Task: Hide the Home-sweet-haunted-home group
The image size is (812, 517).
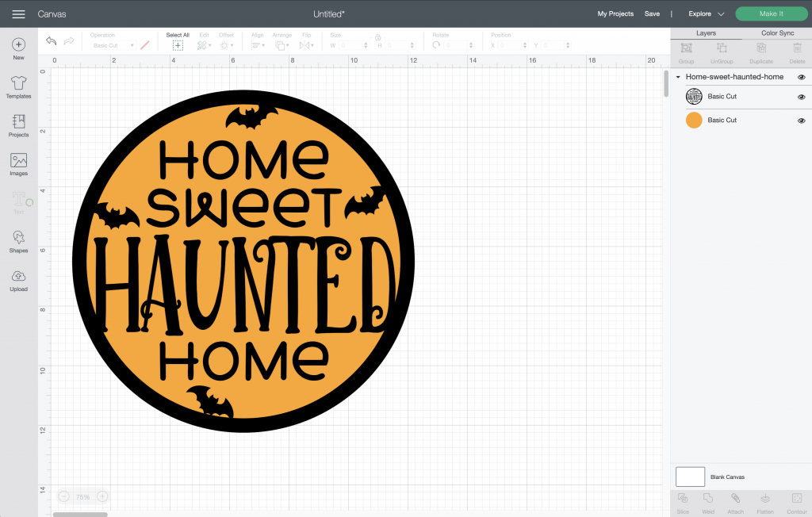Action: (x=801, y=77)
